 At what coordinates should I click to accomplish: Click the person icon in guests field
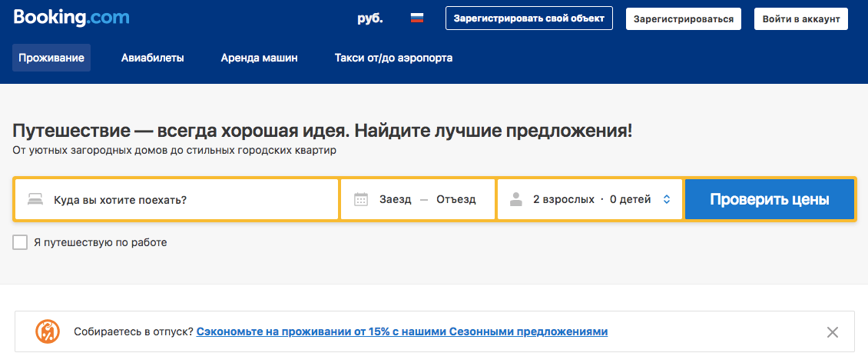(x=516, y=199)
